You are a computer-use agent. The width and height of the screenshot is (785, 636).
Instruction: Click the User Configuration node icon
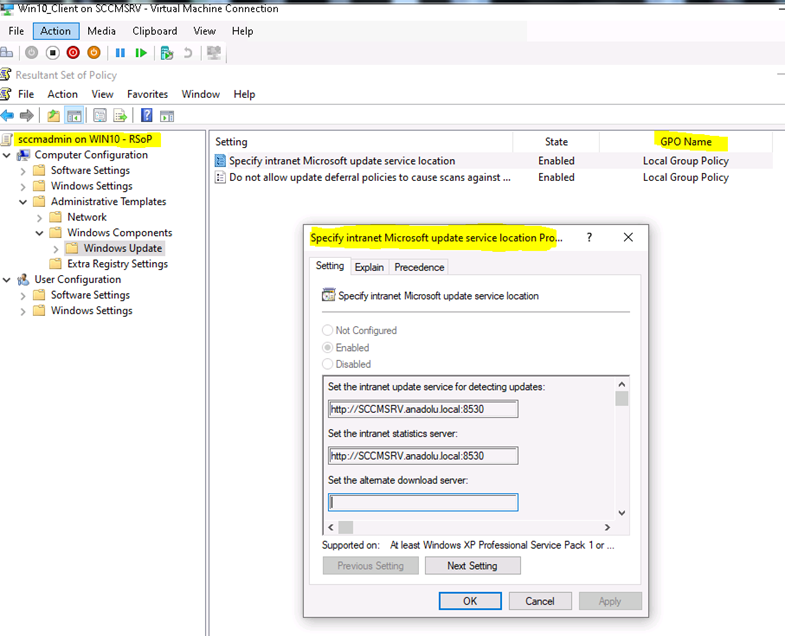coord(23,279)
